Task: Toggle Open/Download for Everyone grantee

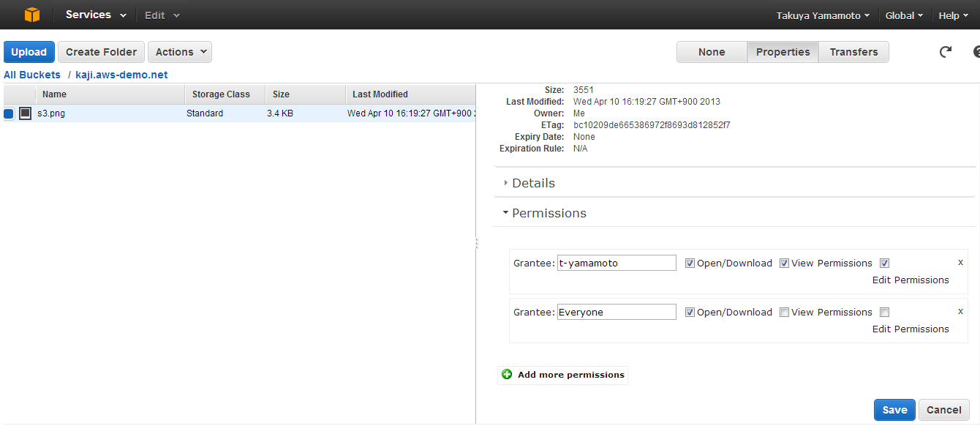Action: click(690, 312)
